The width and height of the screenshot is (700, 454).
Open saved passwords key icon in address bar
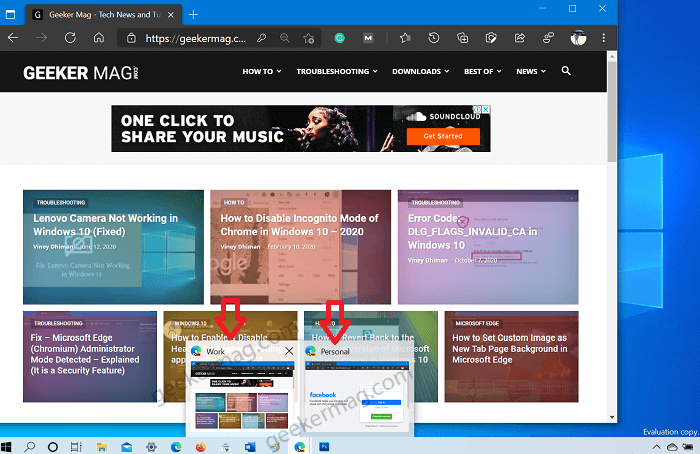262,38
